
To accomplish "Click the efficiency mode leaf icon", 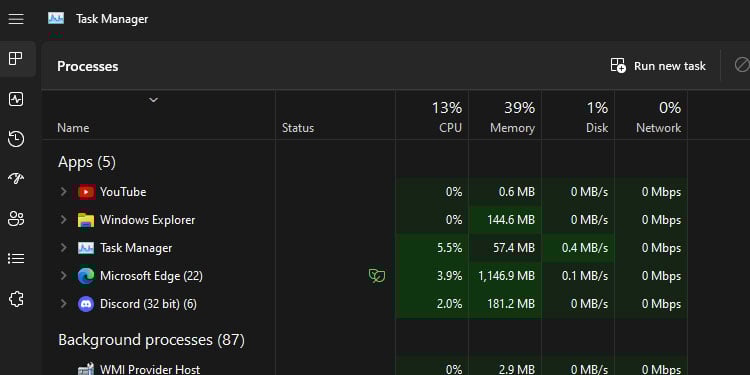I will point(377,276).
